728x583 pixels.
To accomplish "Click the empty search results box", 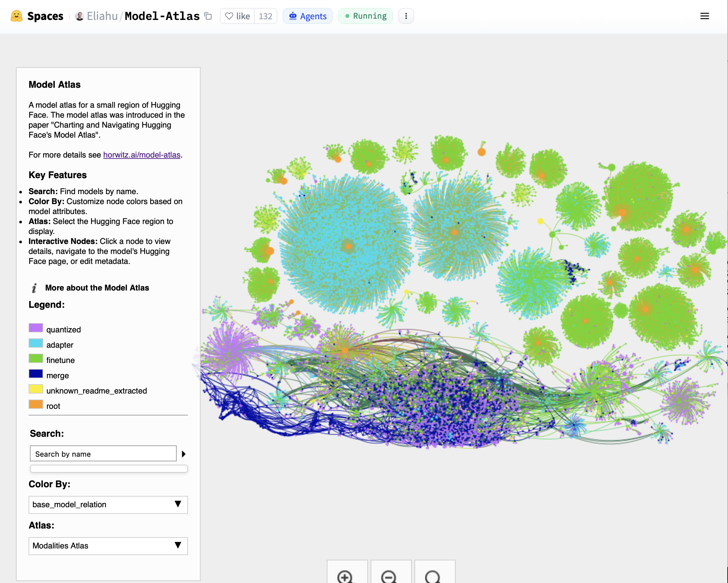I will 109,469.
